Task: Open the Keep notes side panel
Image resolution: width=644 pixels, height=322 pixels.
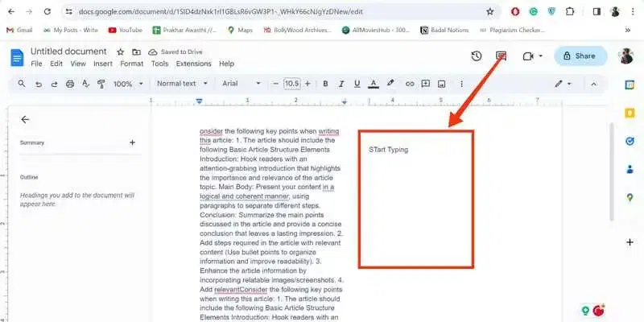Action: (x=630, y=114)
